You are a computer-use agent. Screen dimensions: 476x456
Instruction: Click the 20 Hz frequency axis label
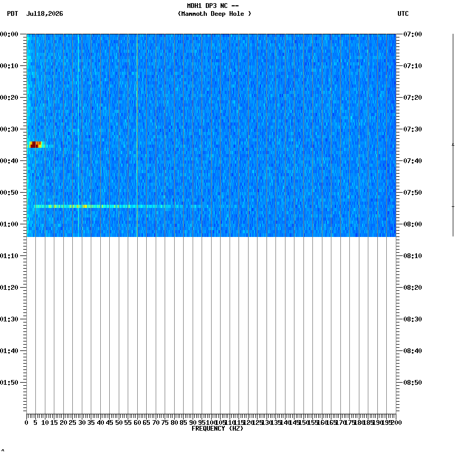(63, 422)
